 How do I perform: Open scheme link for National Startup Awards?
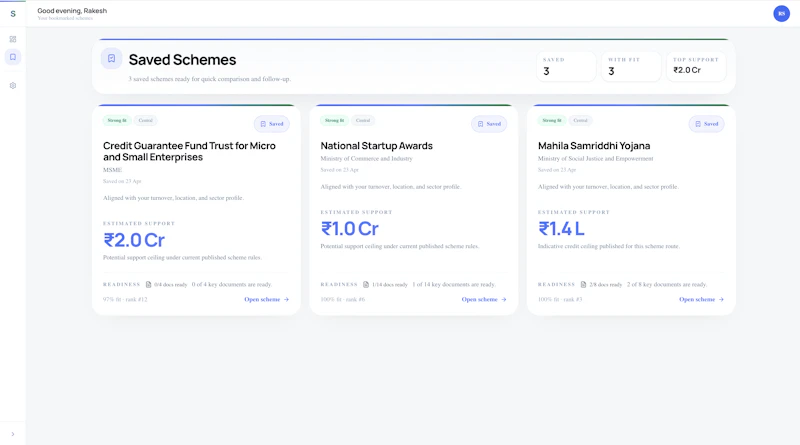pyautogui.click(x=484, y=300)
